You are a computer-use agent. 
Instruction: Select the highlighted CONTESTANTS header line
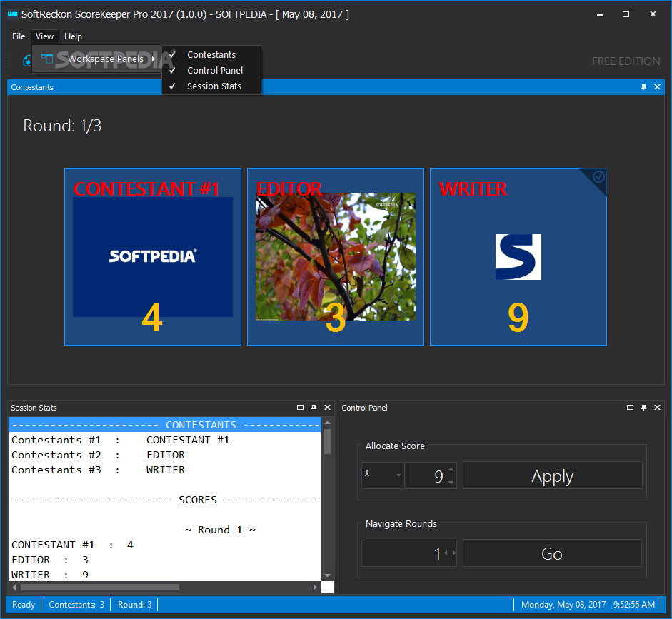pos(165,425)
